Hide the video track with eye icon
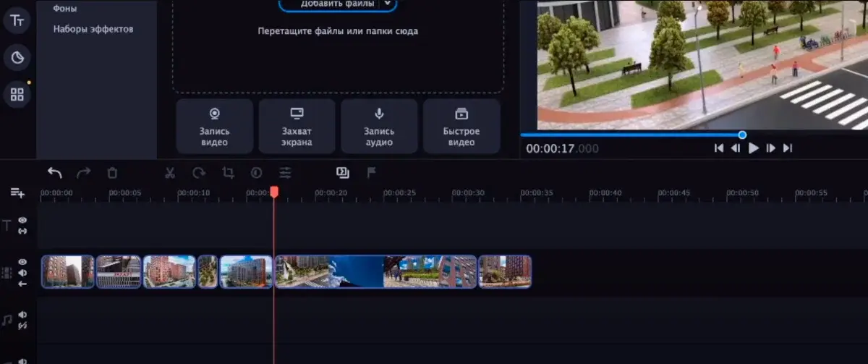The width and height of the screenshot is (868, 364). click(22, 262)
